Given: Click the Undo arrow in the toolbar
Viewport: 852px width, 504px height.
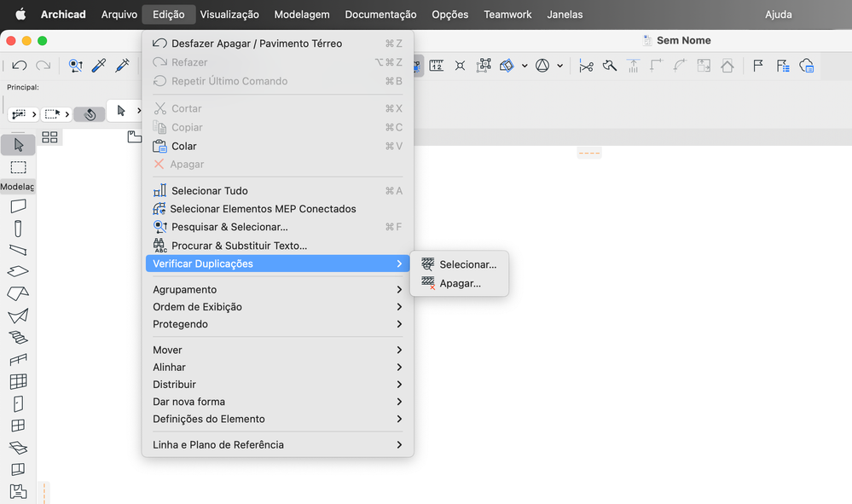Looking at the screenshot, I should point(20,66).
